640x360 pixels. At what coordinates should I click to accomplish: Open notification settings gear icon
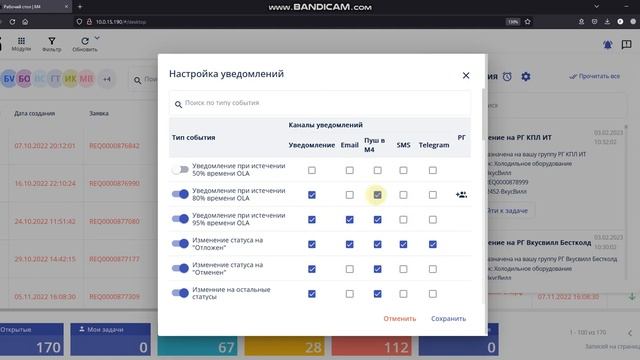[x=526, y=76]
